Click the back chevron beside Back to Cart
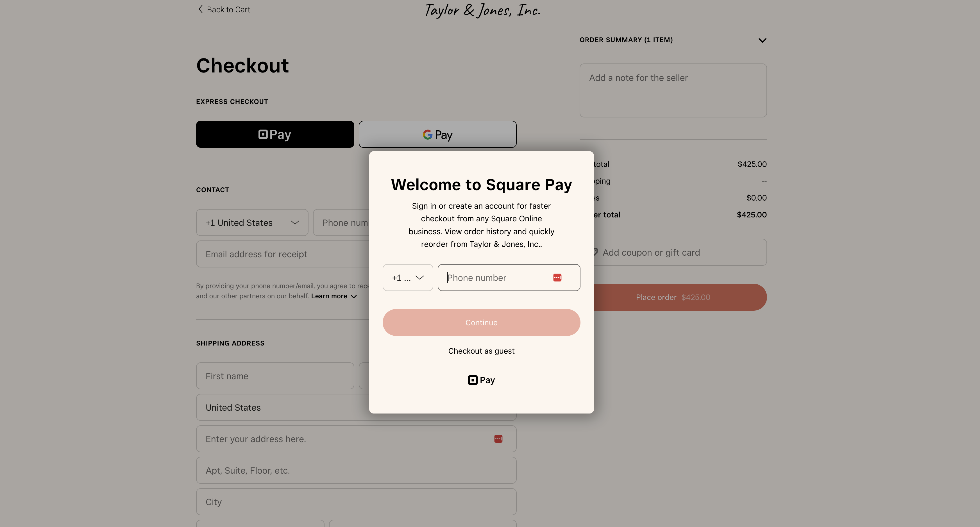 coord(201,9)
